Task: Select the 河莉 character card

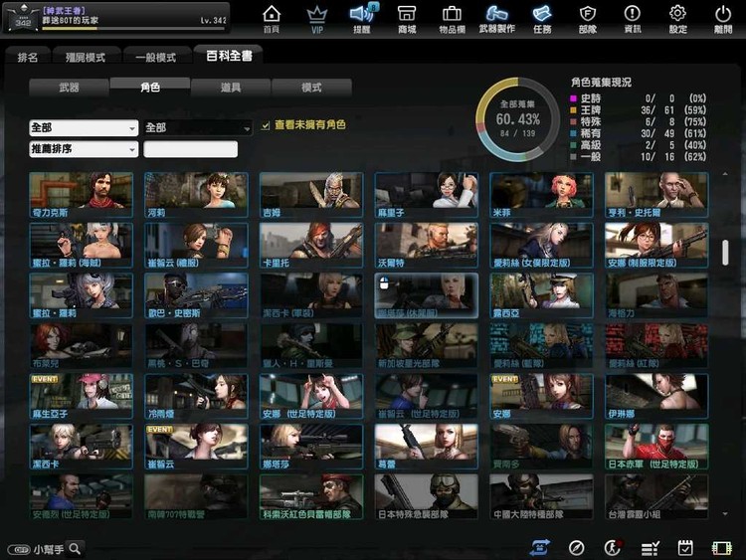Action: (196, 195)
